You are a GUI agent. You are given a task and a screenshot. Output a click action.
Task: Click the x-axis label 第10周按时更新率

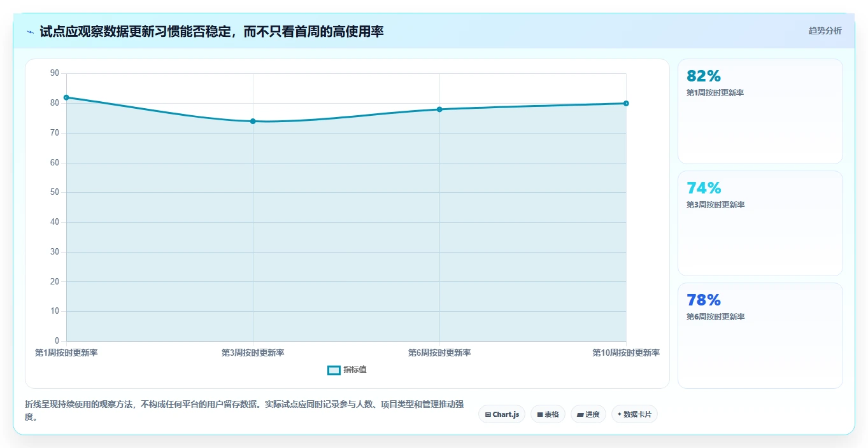(626, 353)
